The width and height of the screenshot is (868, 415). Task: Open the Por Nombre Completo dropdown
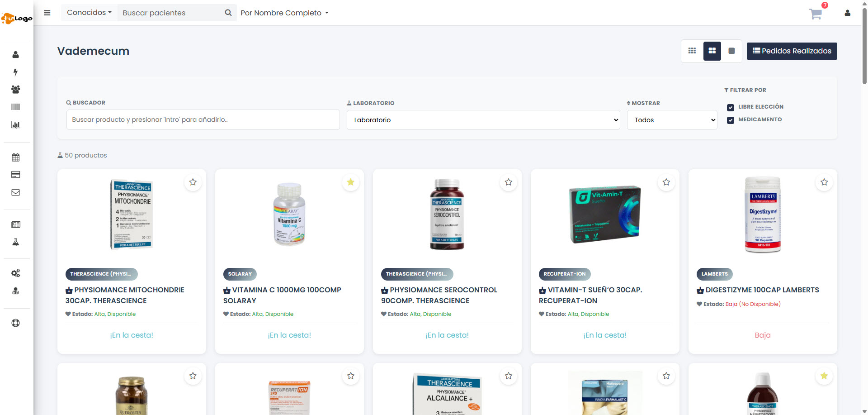point(284,13)
